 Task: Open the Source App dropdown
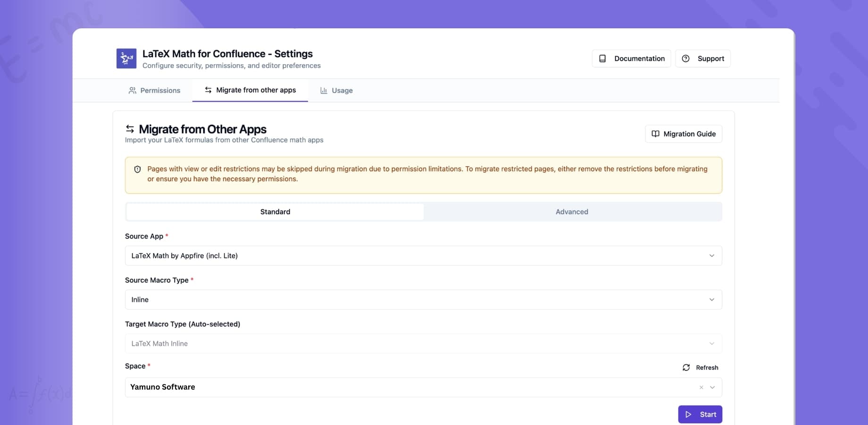point(423,255)
